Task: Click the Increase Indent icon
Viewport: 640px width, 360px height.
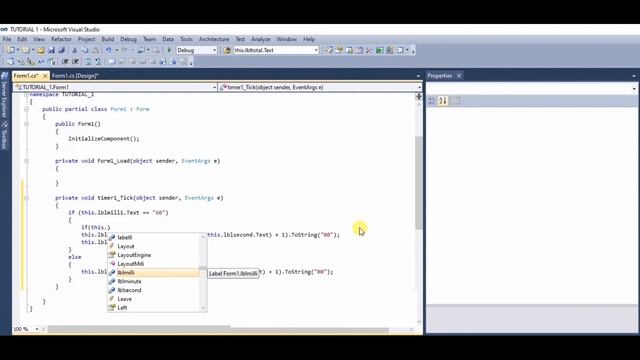Action: click(76, 62)
